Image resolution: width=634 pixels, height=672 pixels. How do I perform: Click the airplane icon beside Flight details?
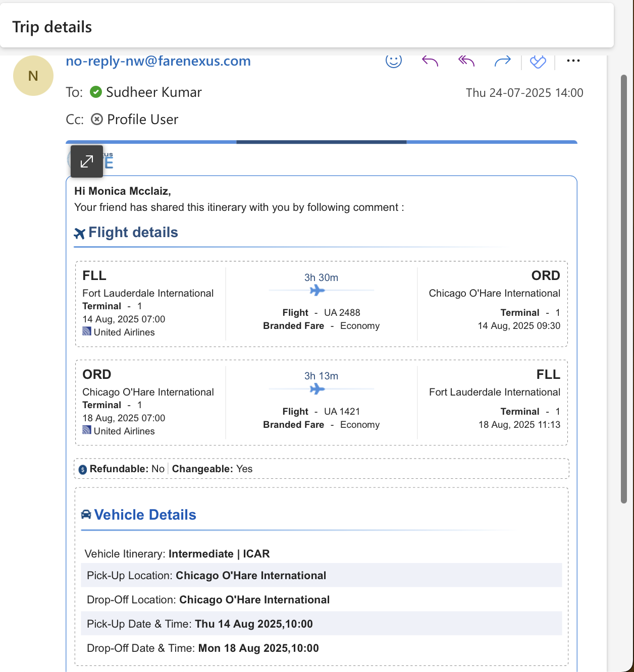(80, 233)
